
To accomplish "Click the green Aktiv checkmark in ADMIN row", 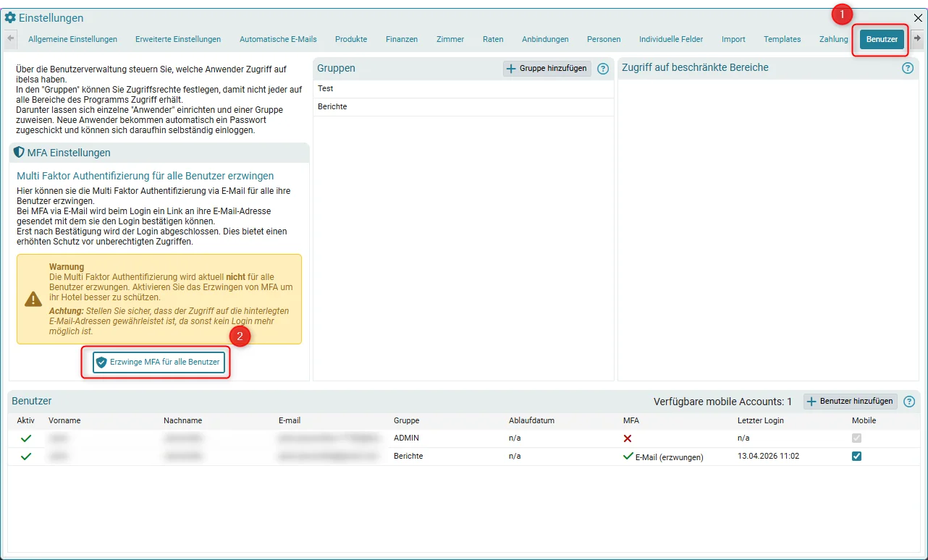I will 26,438.
